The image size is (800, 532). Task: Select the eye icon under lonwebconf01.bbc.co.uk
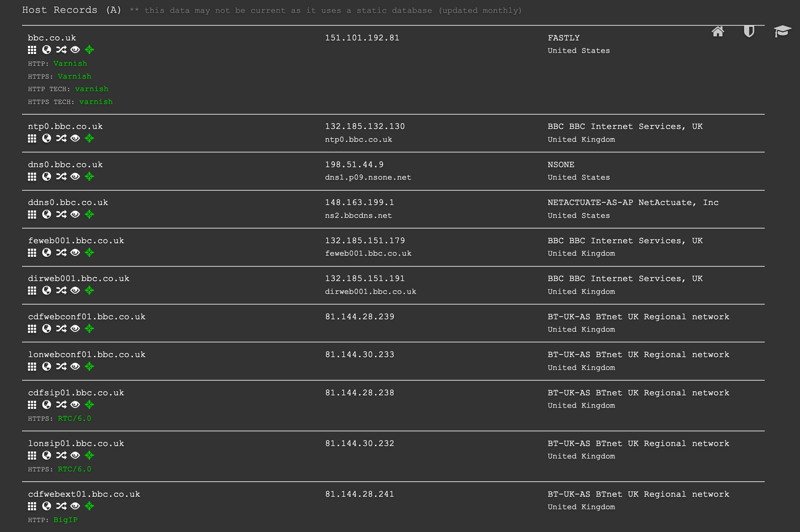click(75, 367)
